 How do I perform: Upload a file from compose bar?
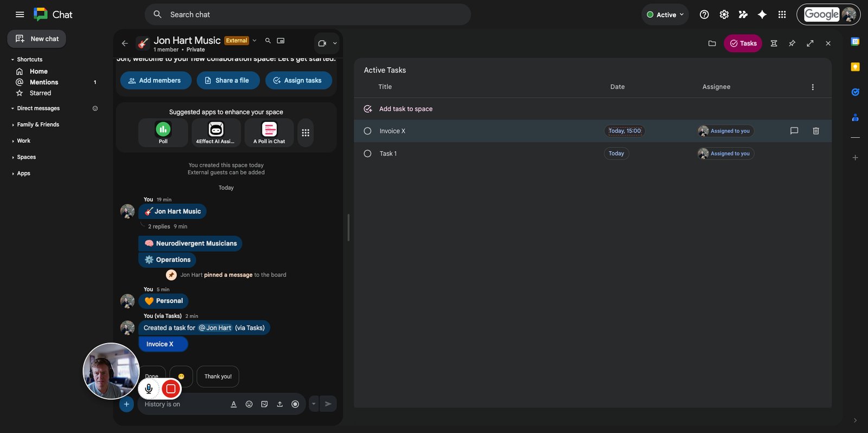[280, 404]
